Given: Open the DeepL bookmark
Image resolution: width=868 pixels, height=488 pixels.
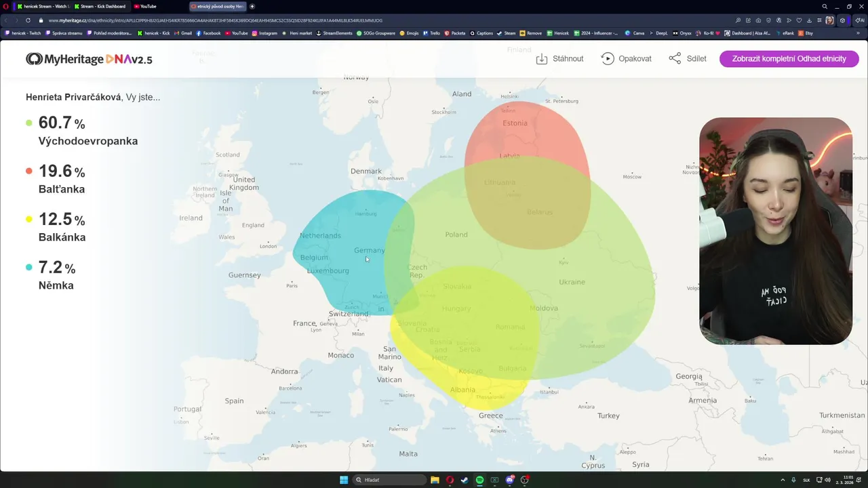Looking at the screenshot, I should point(658,33).
